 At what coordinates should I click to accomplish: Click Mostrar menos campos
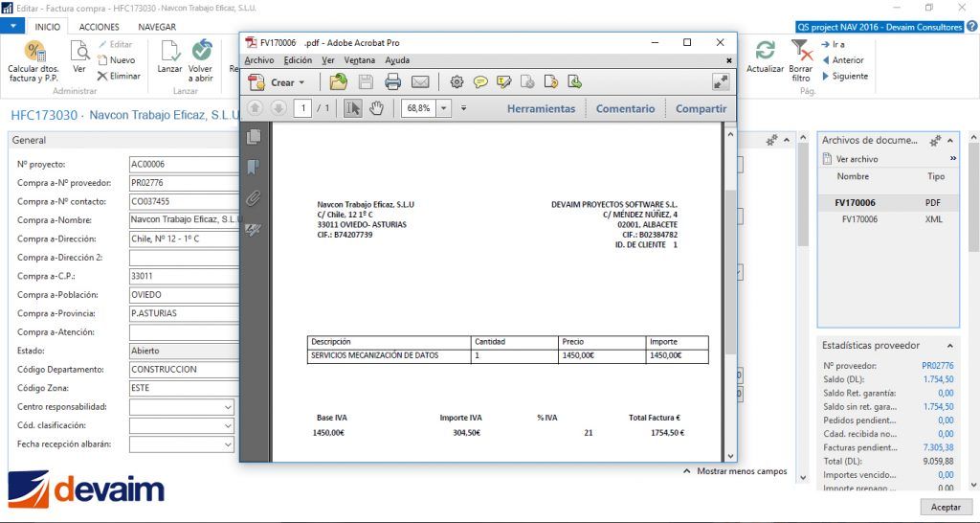tap(735, 471)
